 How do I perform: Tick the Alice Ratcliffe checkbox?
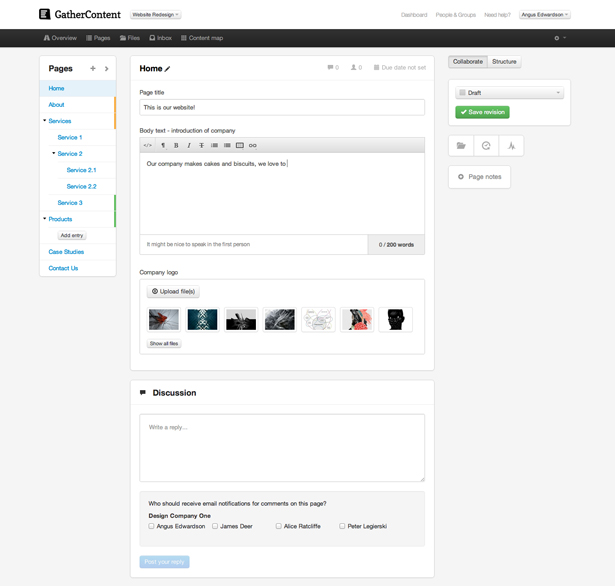tap(279, 526)
